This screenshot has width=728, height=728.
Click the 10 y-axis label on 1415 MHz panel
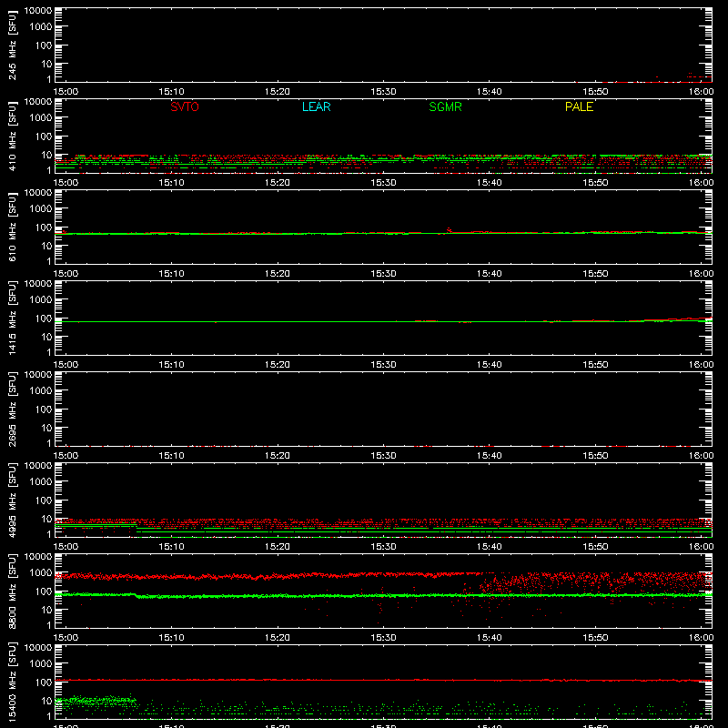(47, 337)
